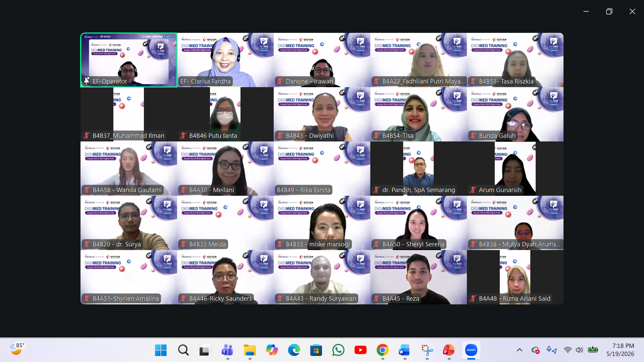The width and height of the screenshot is (644, 362).
Task: Click the Zoom icon on taskbar
Action: 471,350
